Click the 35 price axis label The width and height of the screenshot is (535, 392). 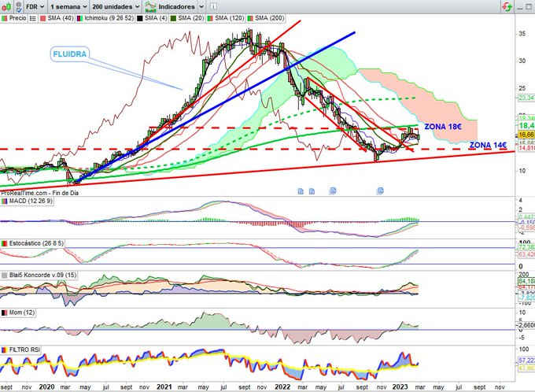tap(522, 34)
